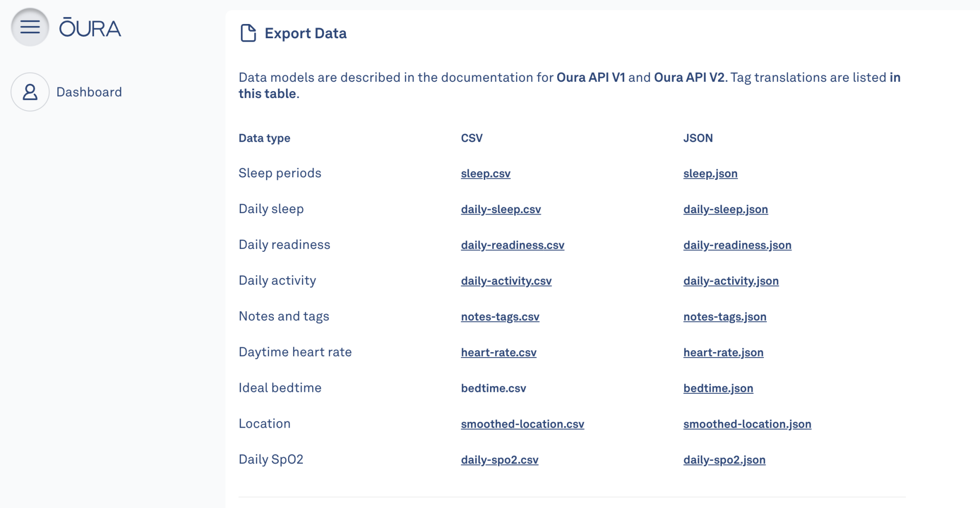The image size is (980, 508).
Task: Click the 'Notes and tags' row label
Action: pyautogui.click(x=284, y=316)
